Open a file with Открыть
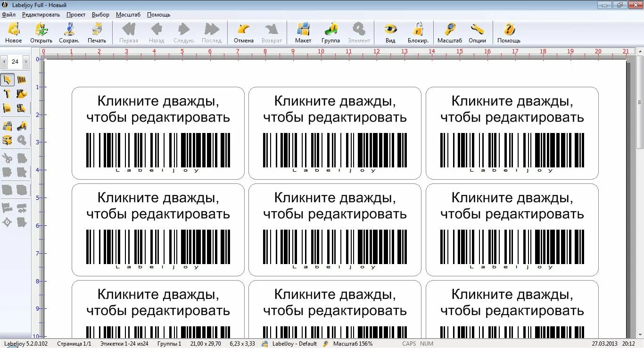This screenshot has height=348, width=644. click(41, 33)
